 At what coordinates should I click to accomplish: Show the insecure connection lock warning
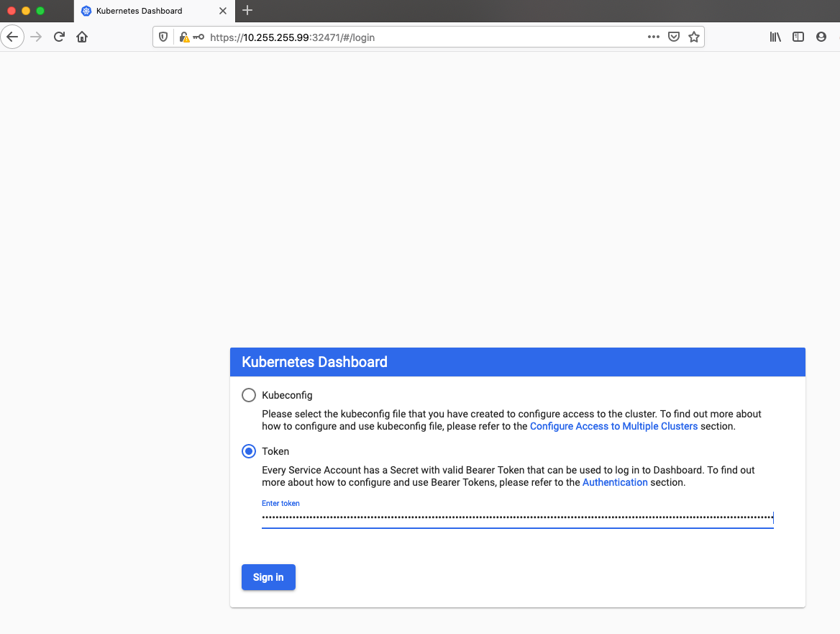pyautogui.click(x=184, y=37)
